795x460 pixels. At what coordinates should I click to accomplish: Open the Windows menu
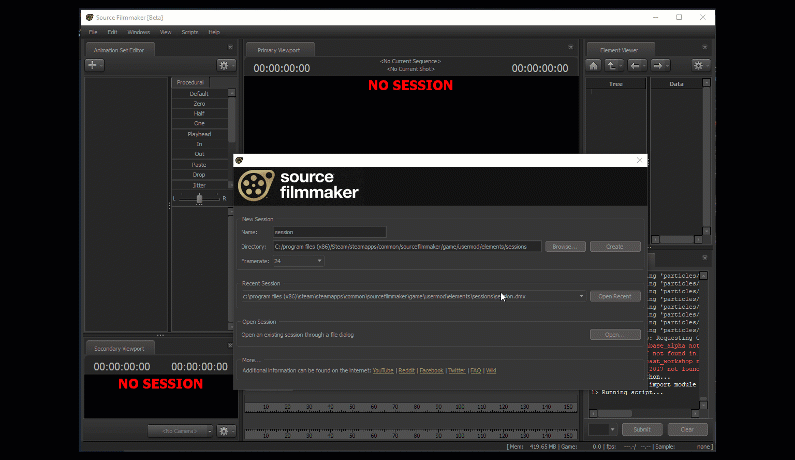[138, 32]
